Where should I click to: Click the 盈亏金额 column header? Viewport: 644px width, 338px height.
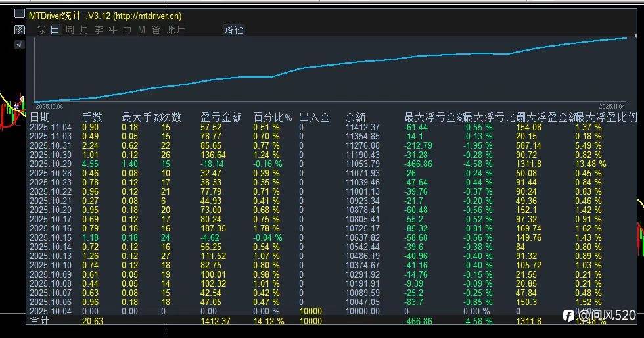[221, 118]
